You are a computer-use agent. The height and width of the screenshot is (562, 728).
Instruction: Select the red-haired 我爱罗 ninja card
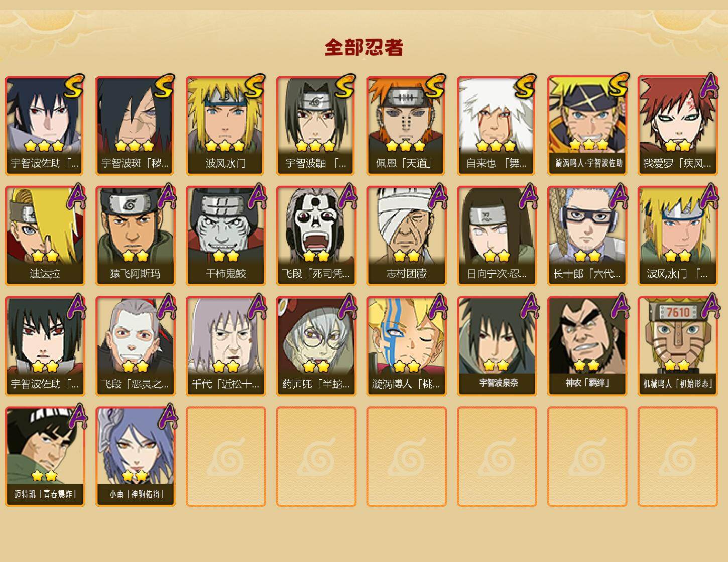coord(677,125)
